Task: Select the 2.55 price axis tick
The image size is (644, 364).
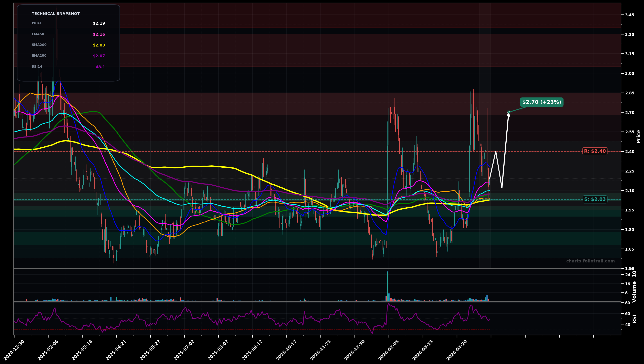Action: 630,132
